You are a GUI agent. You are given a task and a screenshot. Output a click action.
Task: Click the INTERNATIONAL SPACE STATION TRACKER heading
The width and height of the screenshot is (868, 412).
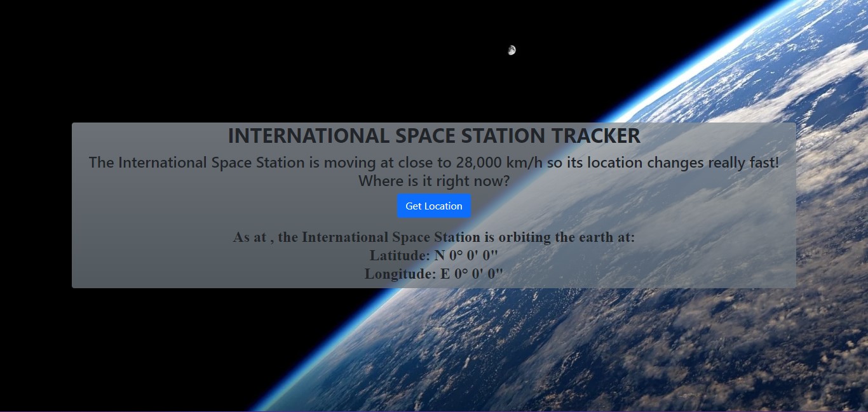tap(434, 135)
